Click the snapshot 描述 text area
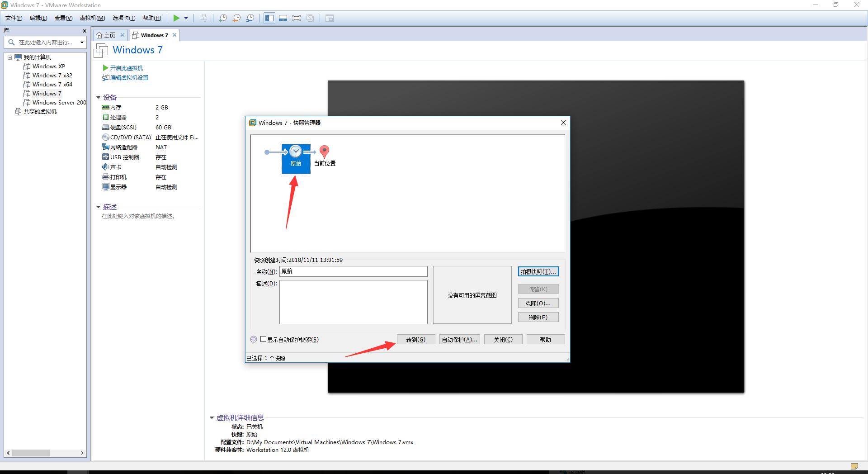The image size is (868, 474). (354, 302)
